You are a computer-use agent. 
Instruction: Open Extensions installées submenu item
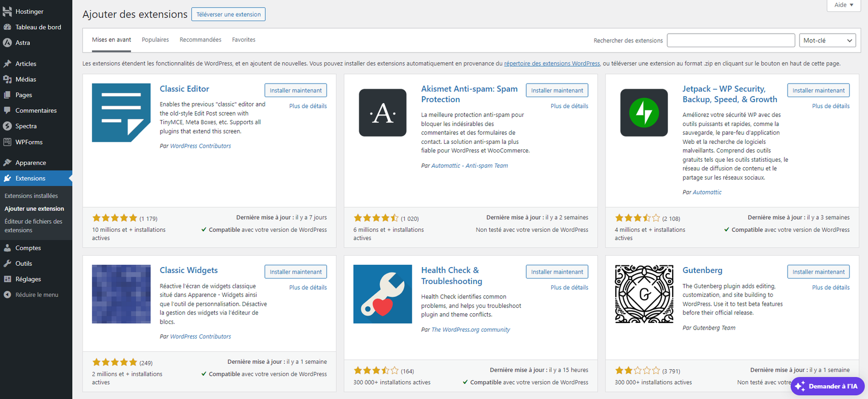(x=31, y=196)
